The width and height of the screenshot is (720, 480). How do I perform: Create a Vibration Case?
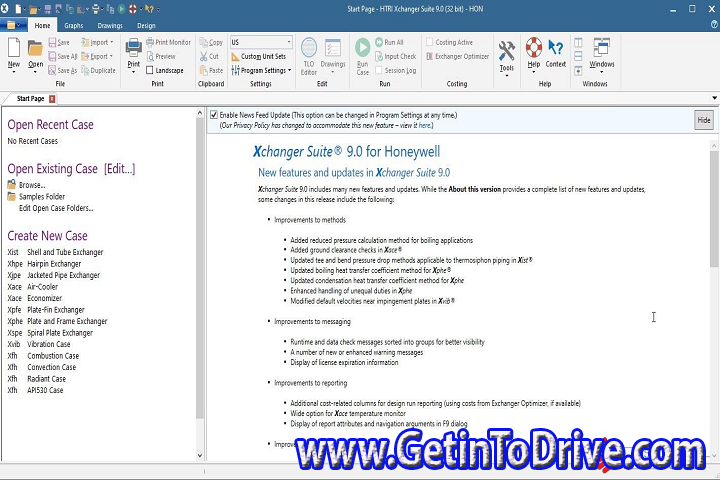click(x=39, y=344)
